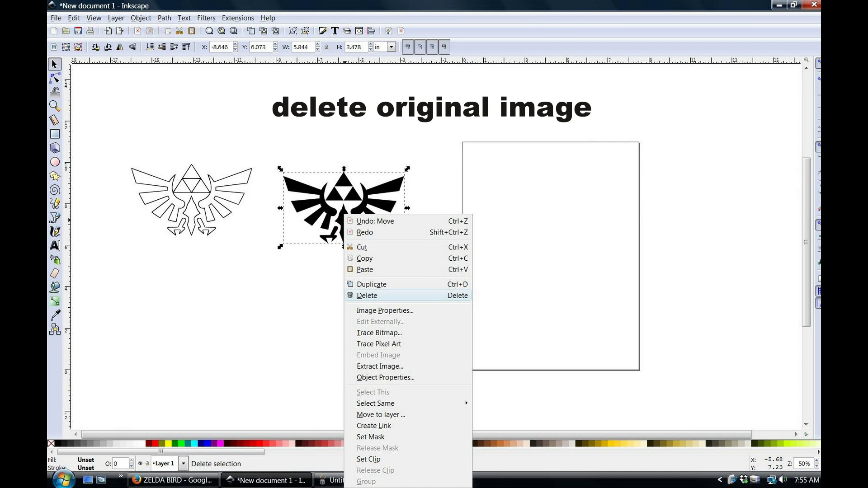Activate the Zoom tool in toolbox
This screenshot has width=868, height=488.
[x=55, y=106]
